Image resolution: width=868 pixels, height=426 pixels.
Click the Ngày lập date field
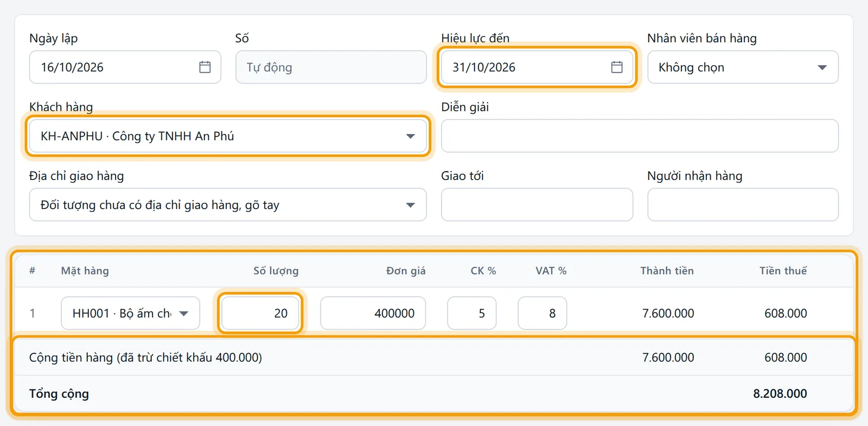[x=125, y=67]
